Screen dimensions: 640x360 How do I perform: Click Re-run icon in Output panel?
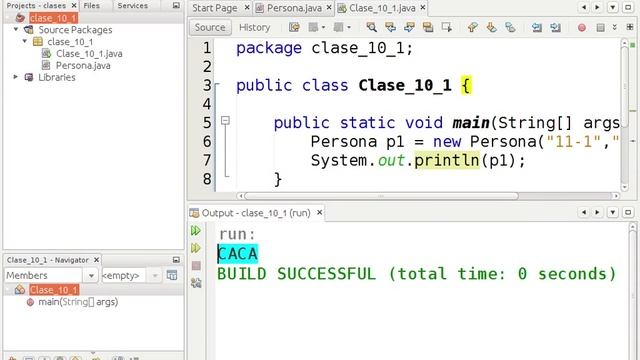pos(196,231)
